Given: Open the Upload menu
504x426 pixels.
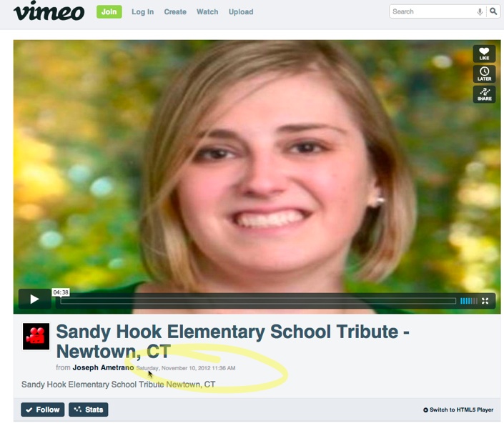Looking at the screenshot, I should point(241,12).
